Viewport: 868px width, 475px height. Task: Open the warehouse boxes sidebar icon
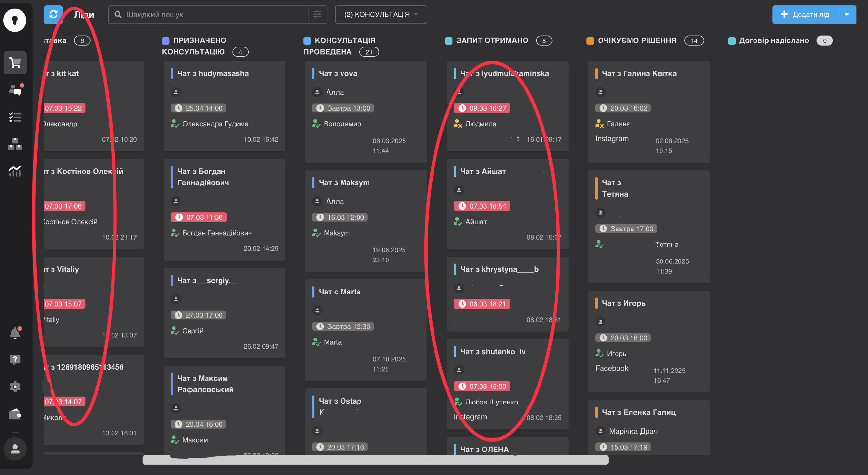click(x=15, y=144)
